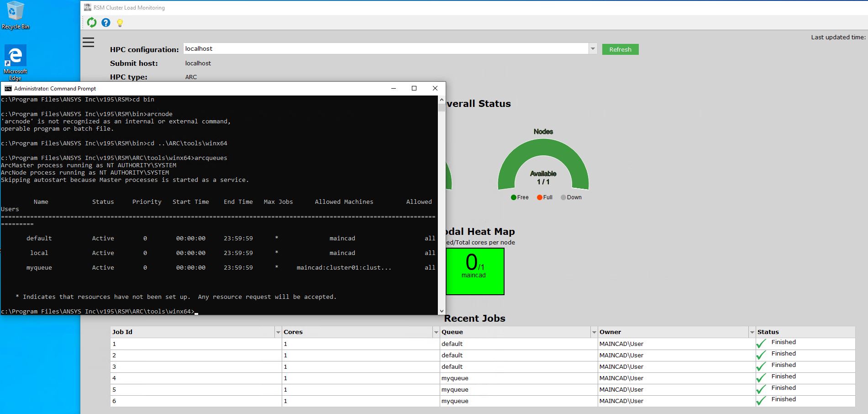The width and height of the screenshot is (868, 414).
Task: Click the myqueue row name in Command Prompt
Action: [39, 267]
